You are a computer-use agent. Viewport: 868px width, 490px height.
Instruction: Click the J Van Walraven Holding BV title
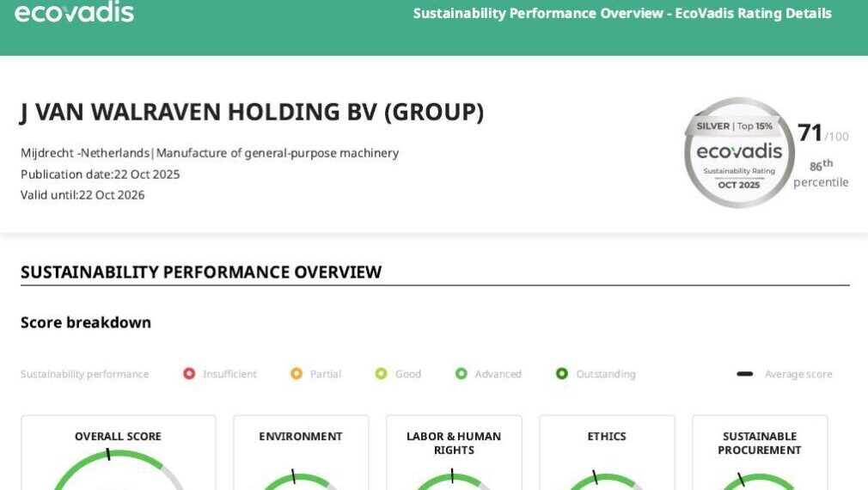(x=252, y=113)
